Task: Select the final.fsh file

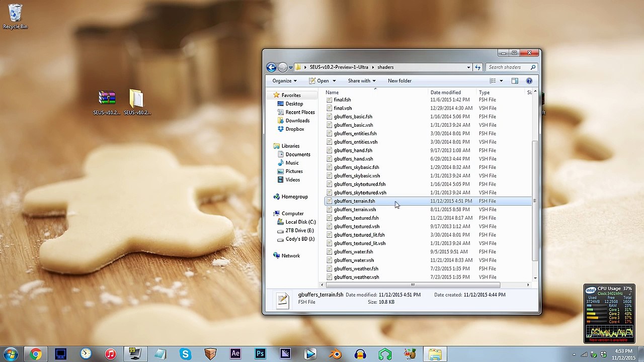Action: (x=342, y=100)
